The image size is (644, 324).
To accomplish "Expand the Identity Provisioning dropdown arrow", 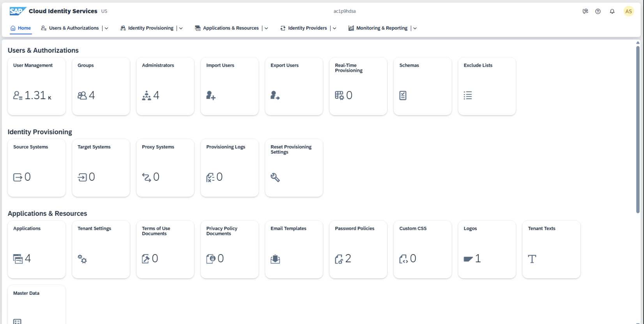I will pos(181,28).
